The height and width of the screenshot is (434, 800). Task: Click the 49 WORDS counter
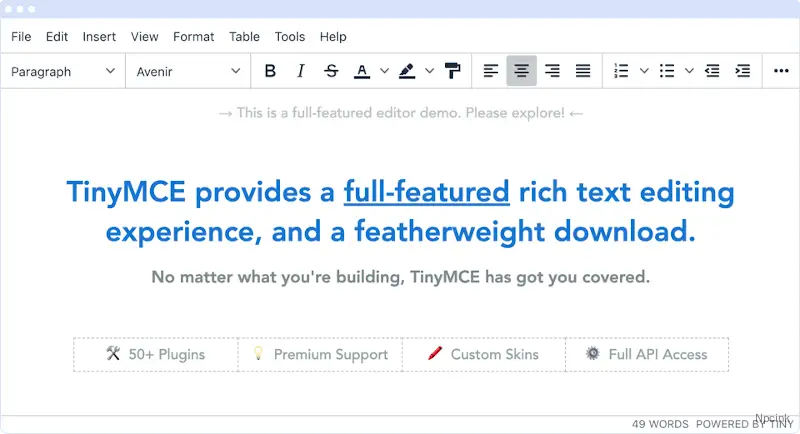[x=660, y=424]
